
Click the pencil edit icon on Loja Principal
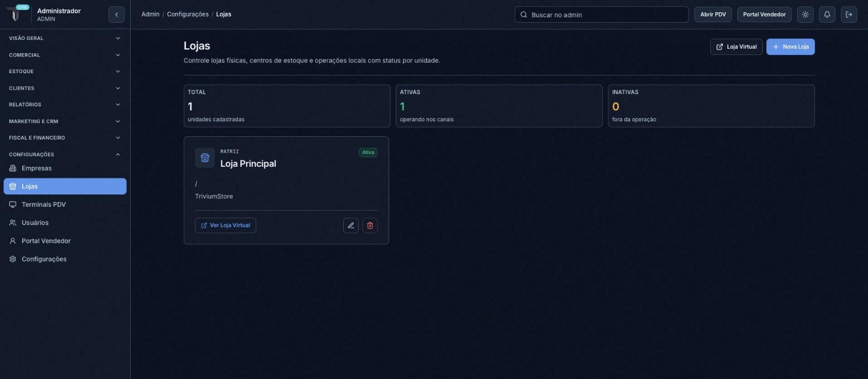[351, 226]
